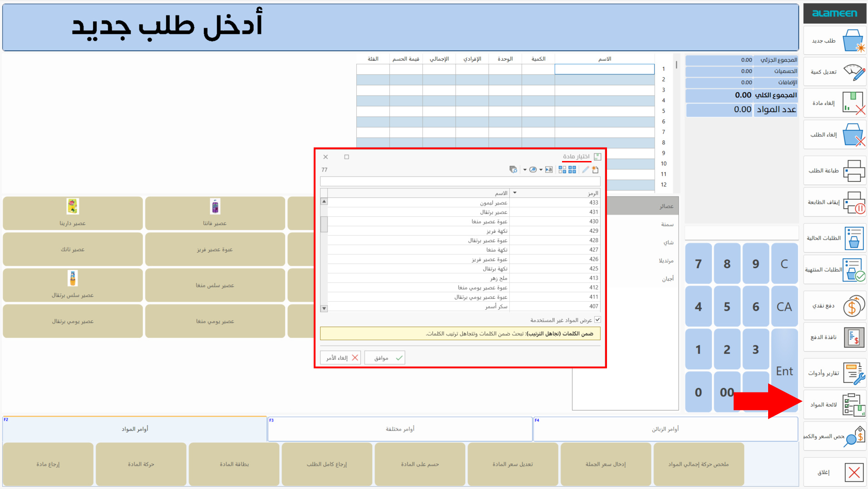Switch to the filled grid view in the dialog

(x=572, y=170)
